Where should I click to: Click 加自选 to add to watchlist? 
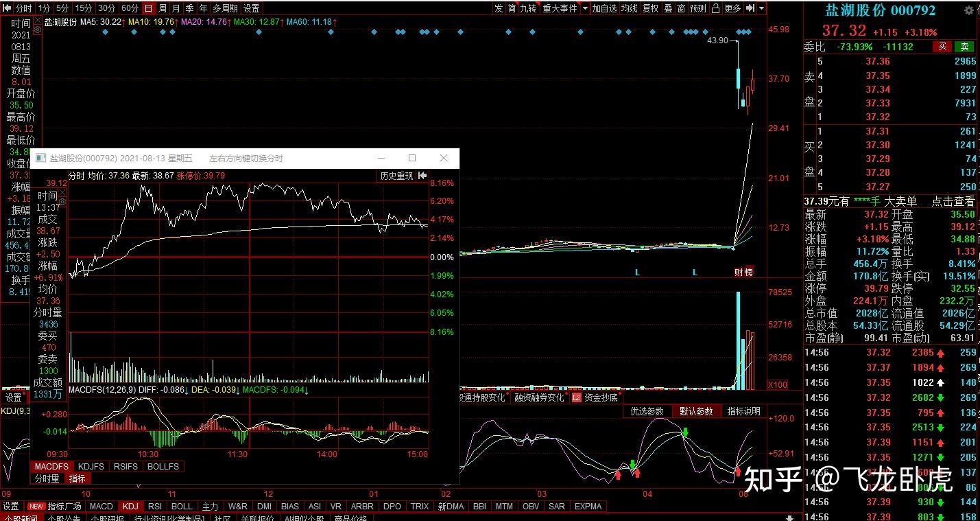pyautogui.click(x=605, y=8)
